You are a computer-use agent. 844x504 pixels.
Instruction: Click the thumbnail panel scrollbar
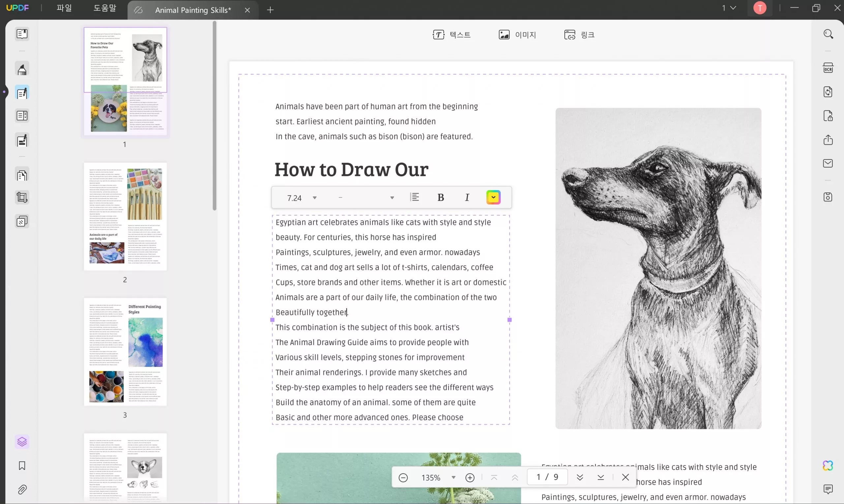click(x=214, y=115)
